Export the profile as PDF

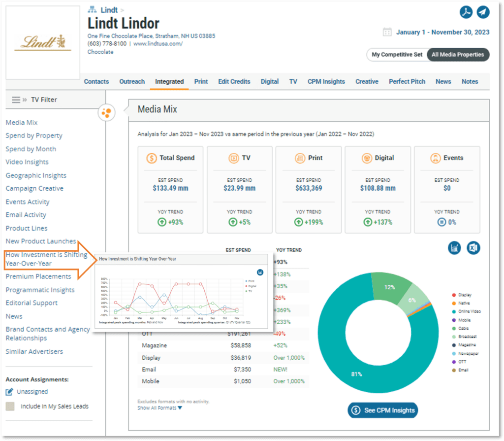(466, 12)
